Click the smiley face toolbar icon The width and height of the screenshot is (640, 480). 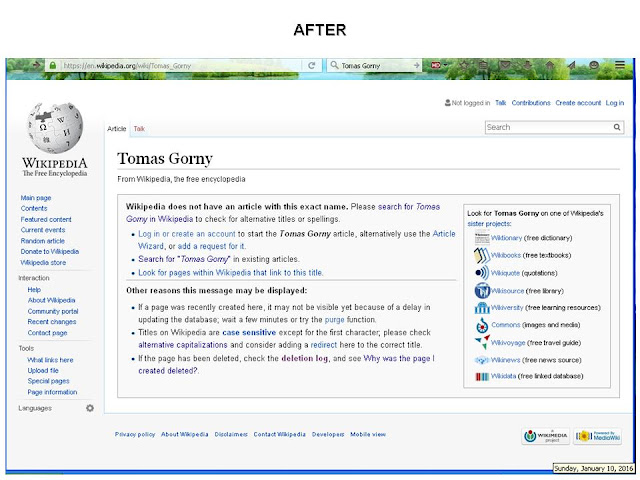click(x=594, y=65)
